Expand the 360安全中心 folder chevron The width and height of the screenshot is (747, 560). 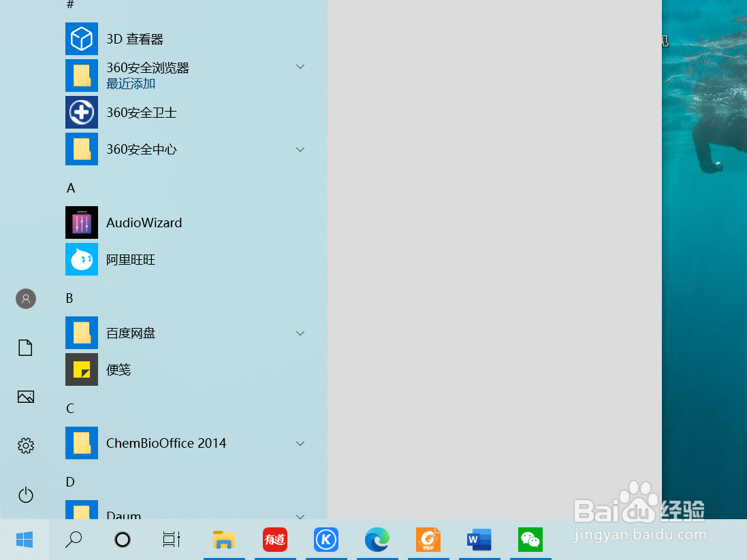[x=300, y=150]
